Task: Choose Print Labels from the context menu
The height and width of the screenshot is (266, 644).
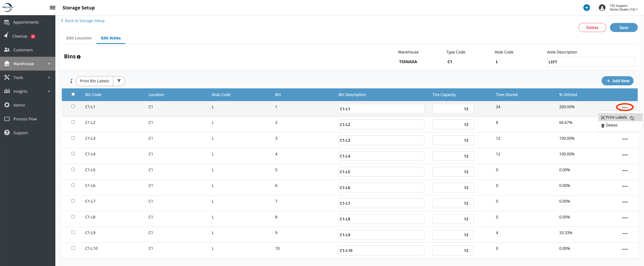Action: pyautogui.click(x=616, y=117)
